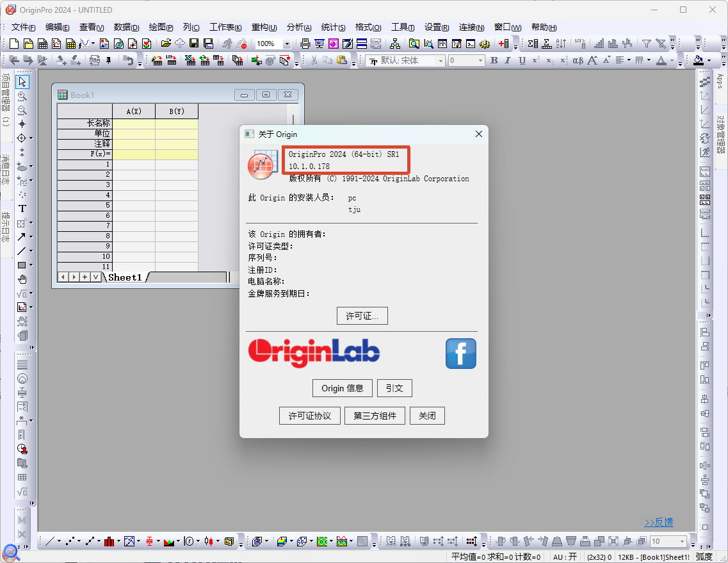Screen dimensions: 728x563
Task: Click the 关闭 button in About dialog
Action: (x=427, y=416)
